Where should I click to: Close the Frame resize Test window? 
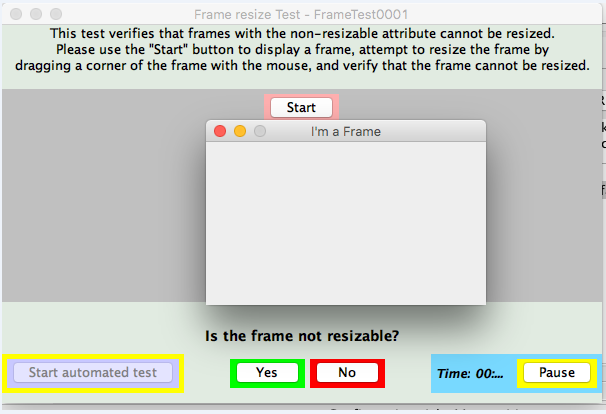coord(16,15)
